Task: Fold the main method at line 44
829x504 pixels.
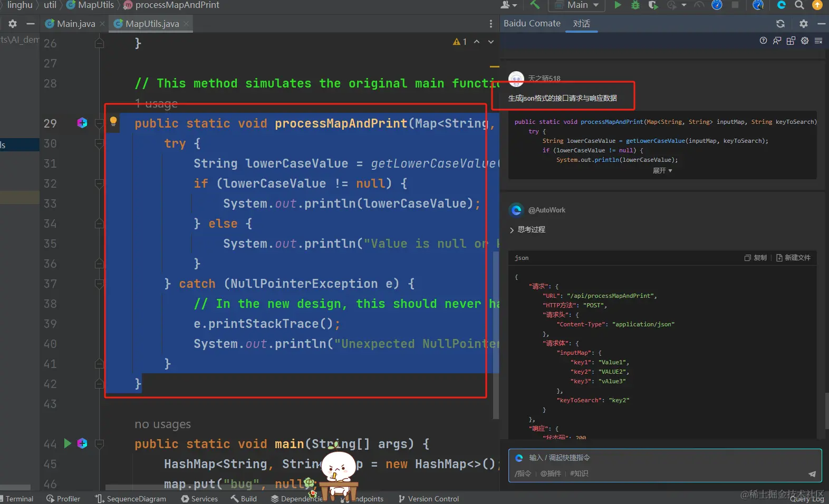Action: 99,444
